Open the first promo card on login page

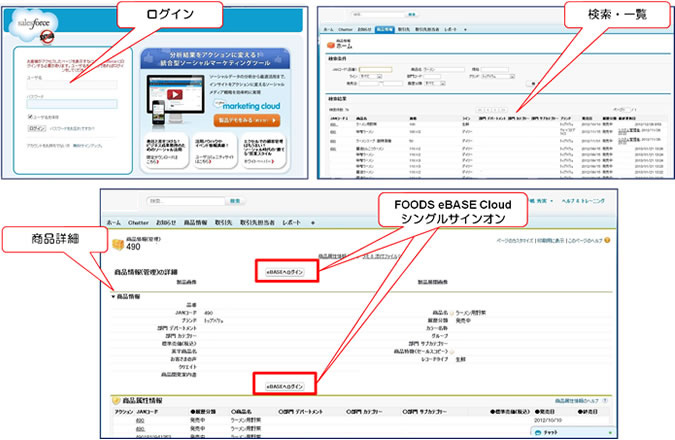(x=165, y=152)
